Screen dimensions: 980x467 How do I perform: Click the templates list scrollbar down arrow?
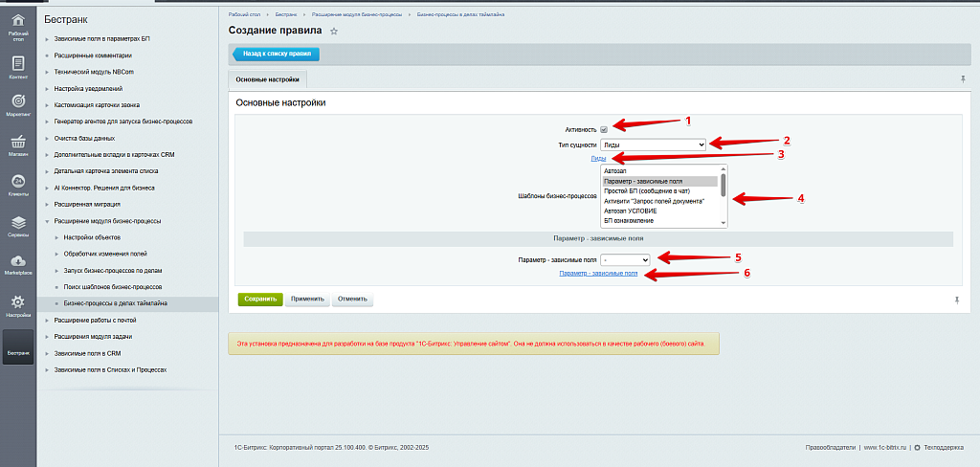724,222
